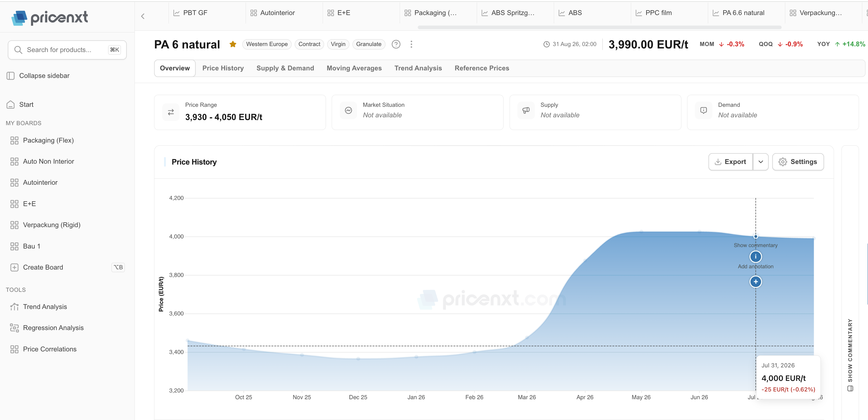The height and width of the screenshot is (420, 868).
Task: Click the Market Situation icon
Action: tap(349, 110)
